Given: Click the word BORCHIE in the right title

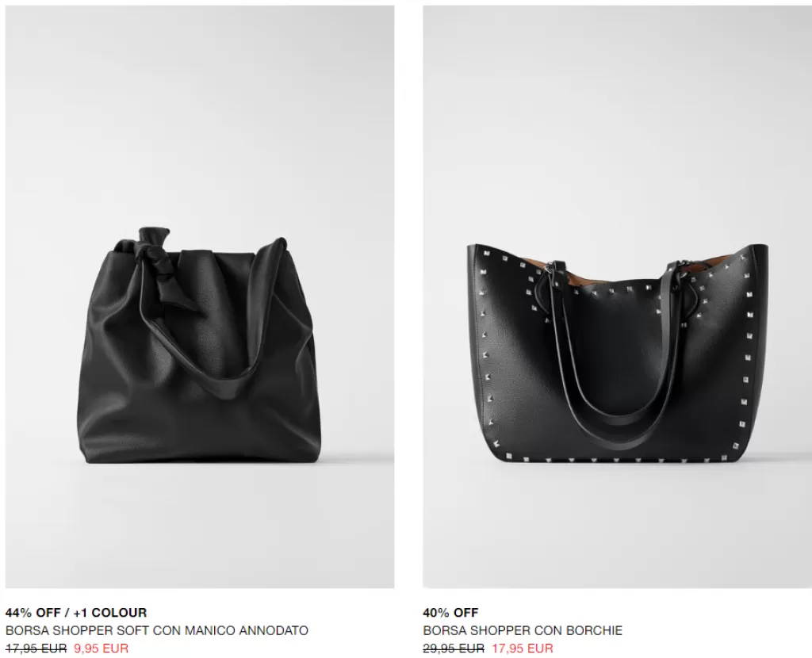Looking at the screenshot, I should [x=594, y=630].
